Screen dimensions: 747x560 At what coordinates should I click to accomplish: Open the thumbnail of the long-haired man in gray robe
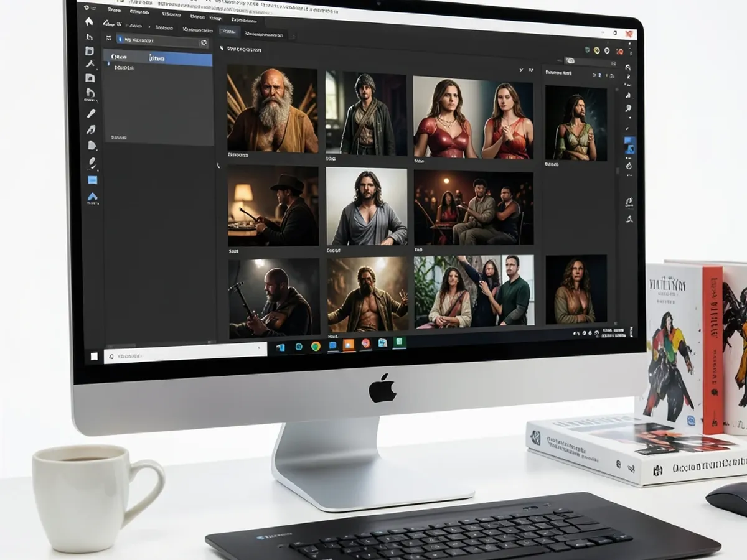[x=367, y=206]
